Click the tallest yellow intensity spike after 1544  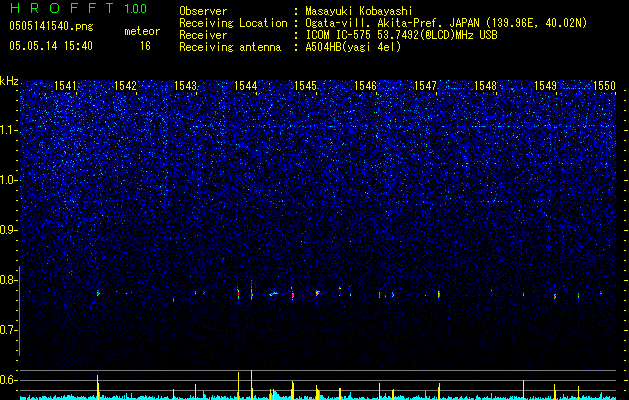[252, 384]
